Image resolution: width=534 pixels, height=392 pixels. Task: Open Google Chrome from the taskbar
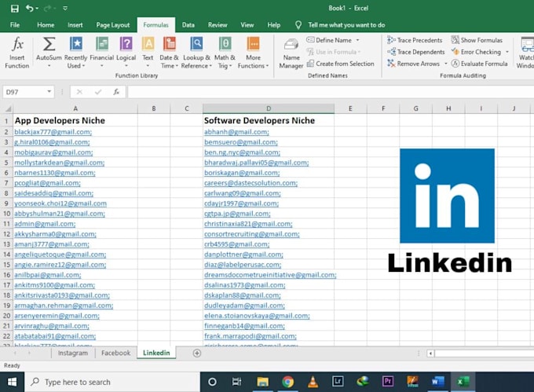pos(287,382)
